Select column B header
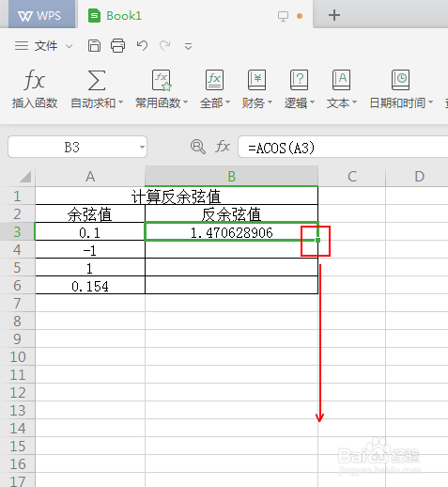Image resolution: width=448 pixels, height=487 pixels. (232, 177)
